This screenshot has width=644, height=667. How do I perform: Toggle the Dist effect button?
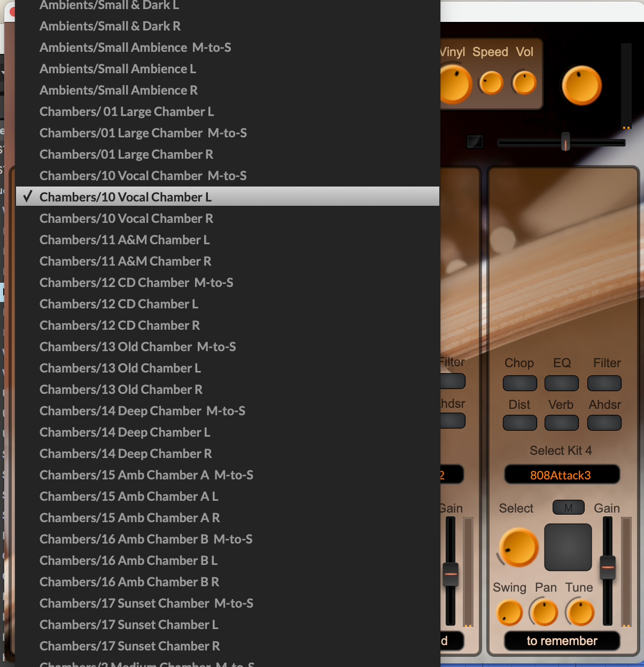pos(519,423)
